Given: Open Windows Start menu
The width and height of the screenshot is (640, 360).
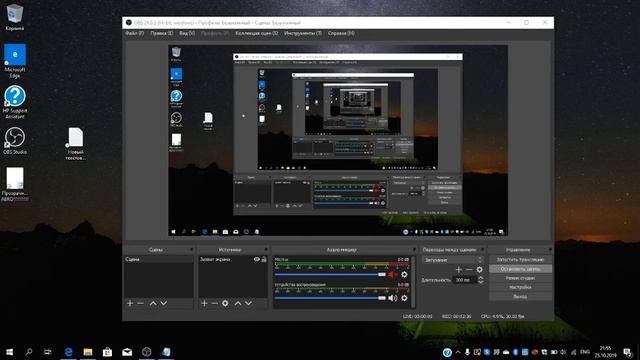Looking at the screenshot, I should pyautogui.click(x=9, y=352).
